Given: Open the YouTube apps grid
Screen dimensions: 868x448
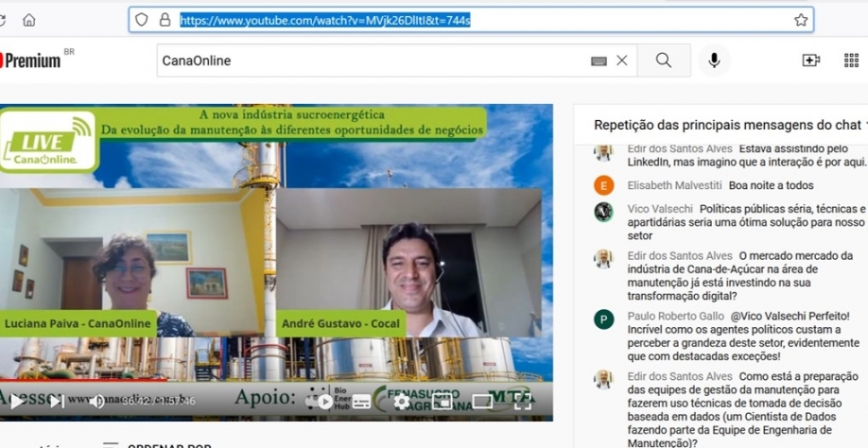Looking at the screenshot, I should (x=851, y=60).
